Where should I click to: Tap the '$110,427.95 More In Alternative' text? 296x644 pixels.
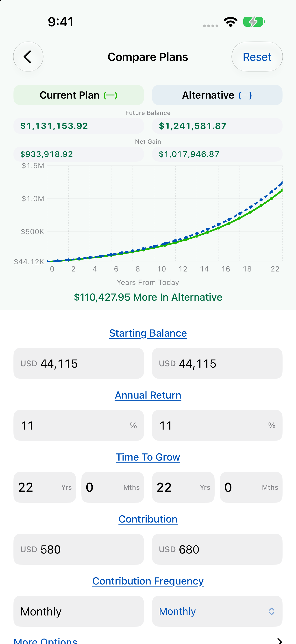148,297
